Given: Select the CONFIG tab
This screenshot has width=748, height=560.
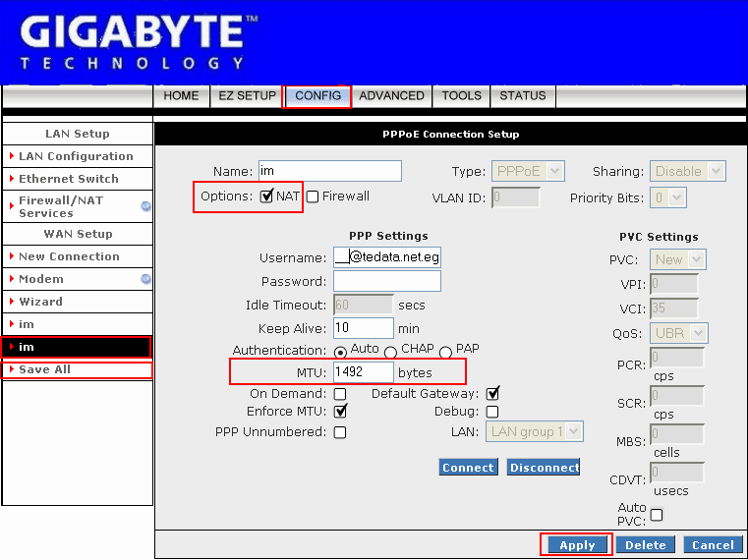Looking at the screenshot, I should (x=317, y=96).
